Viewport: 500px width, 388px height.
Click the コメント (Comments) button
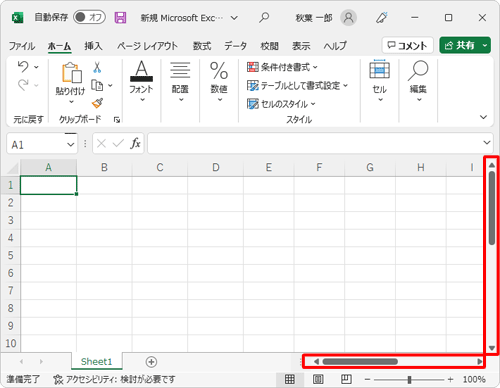tap(408, 45)
